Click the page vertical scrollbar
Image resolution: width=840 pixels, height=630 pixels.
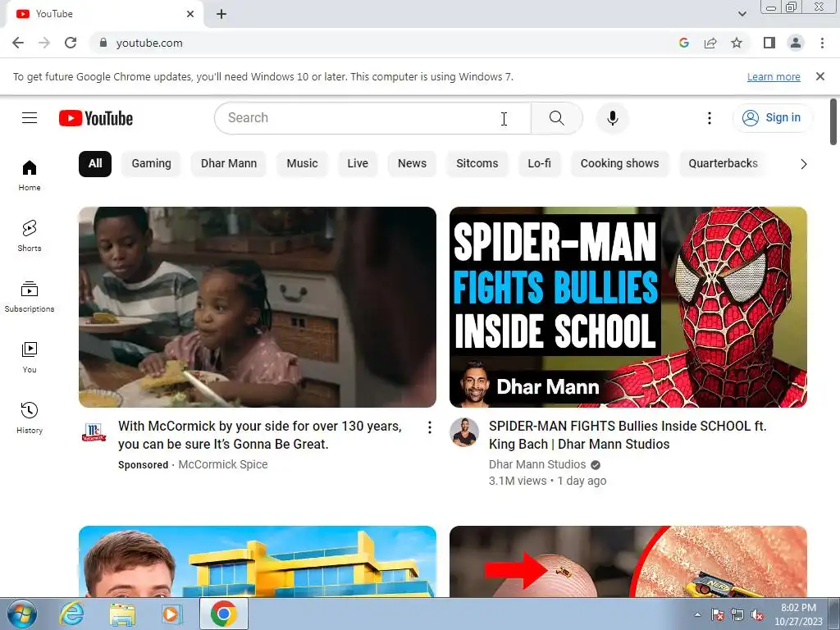coord(833,123)
